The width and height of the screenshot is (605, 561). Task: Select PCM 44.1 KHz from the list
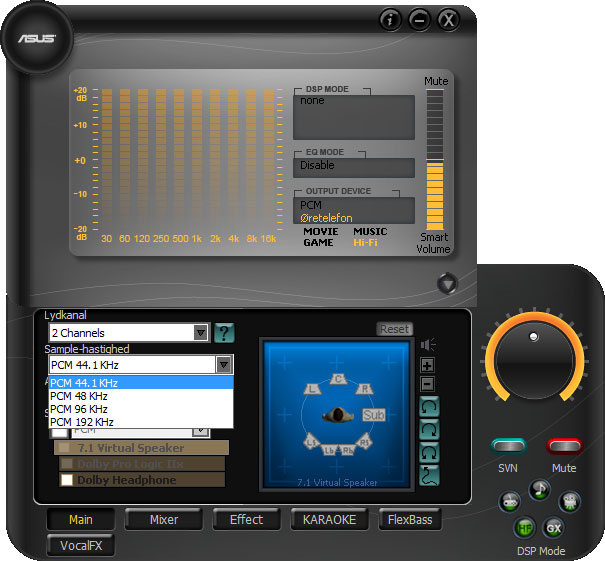141,383
